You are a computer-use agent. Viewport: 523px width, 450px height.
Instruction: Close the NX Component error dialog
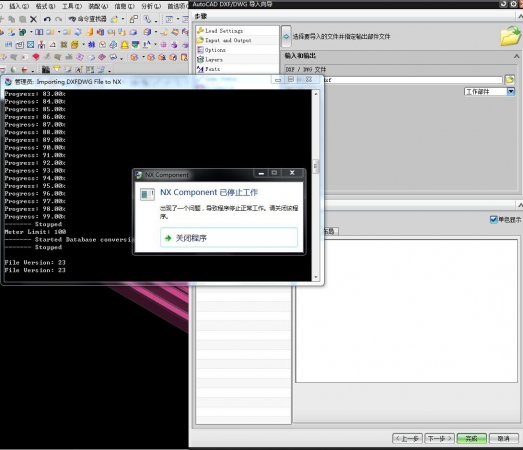coord(292,172)
